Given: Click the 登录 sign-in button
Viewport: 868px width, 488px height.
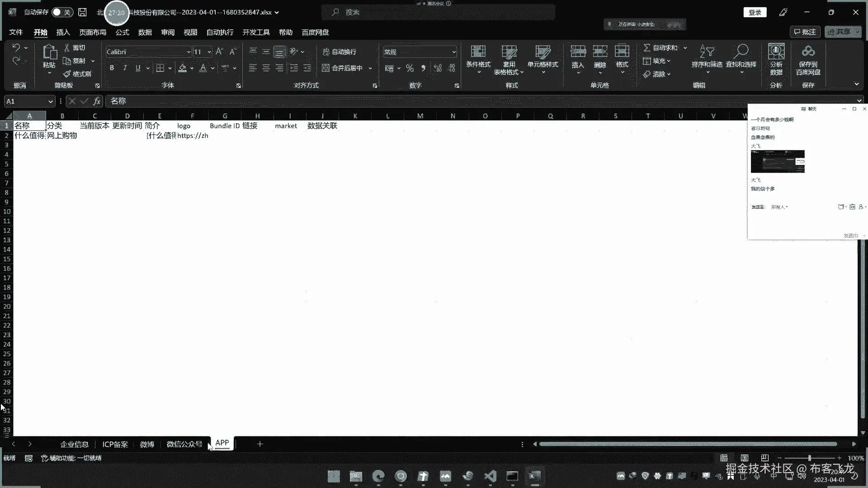Looking at the screenshot, I should click(755, 12).
